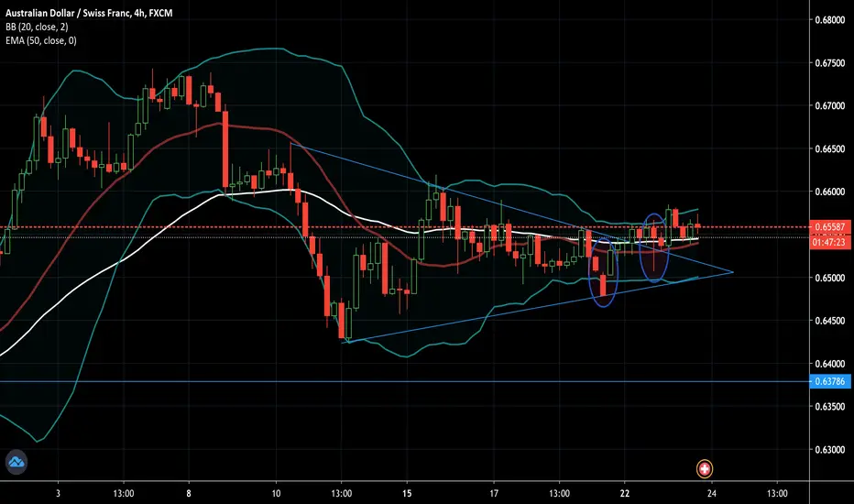Click the 0.67500 price axis label
The image size is (854, 504).
(x=830, y=63)
